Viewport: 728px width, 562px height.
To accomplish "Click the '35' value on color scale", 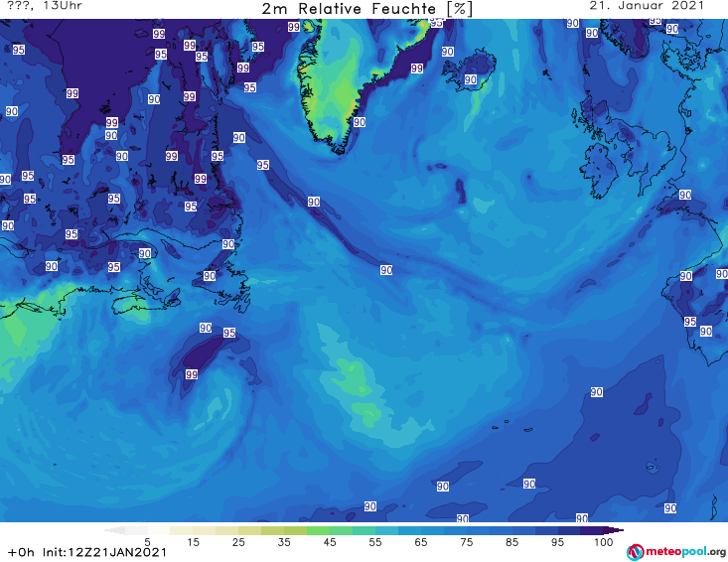I will coord(284,542).
